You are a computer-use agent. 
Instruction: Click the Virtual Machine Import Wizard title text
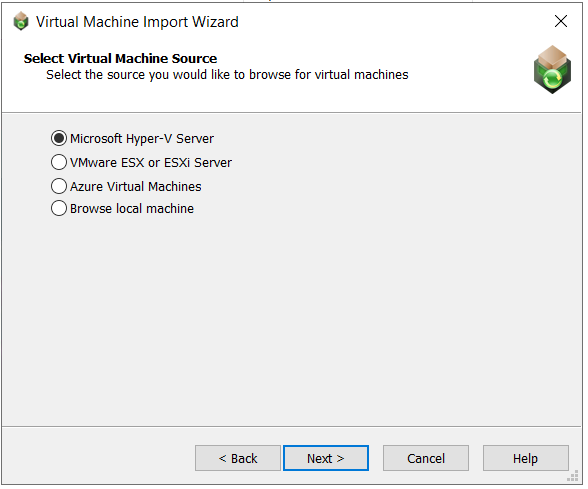137,22
